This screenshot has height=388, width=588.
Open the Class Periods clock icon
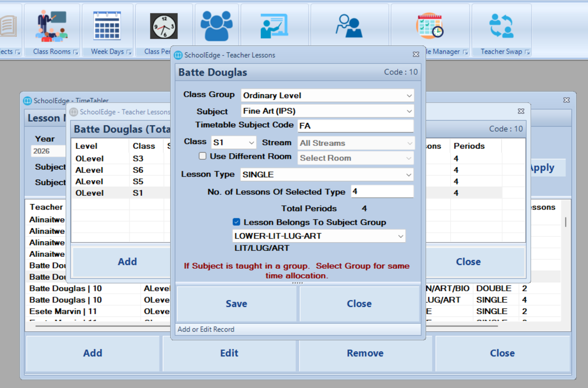point(164,27)
